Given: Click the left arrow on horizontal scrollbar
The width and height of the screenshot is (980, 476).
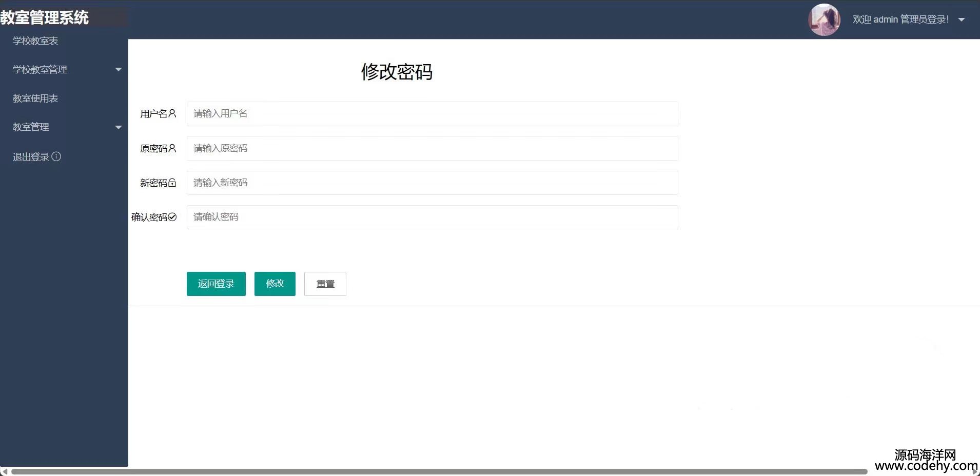Looking at the screenshot, I should click(4, 471).
